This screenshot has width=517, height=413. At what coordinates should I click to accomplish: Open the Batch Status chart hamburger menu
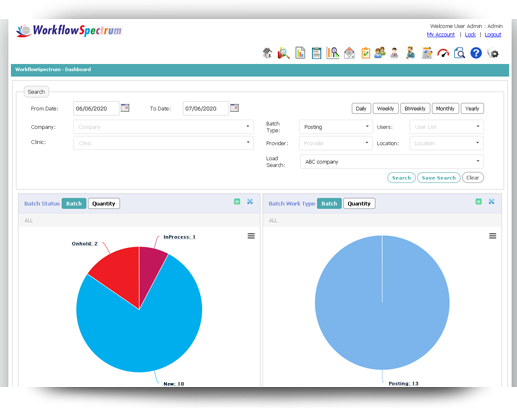251,236
